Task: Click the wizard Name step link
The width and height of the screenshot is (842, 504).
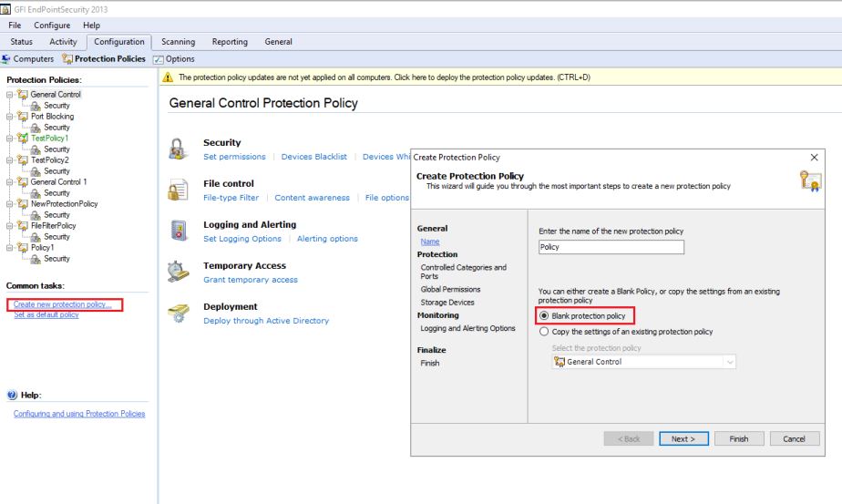Action: [x=430, y=242]
